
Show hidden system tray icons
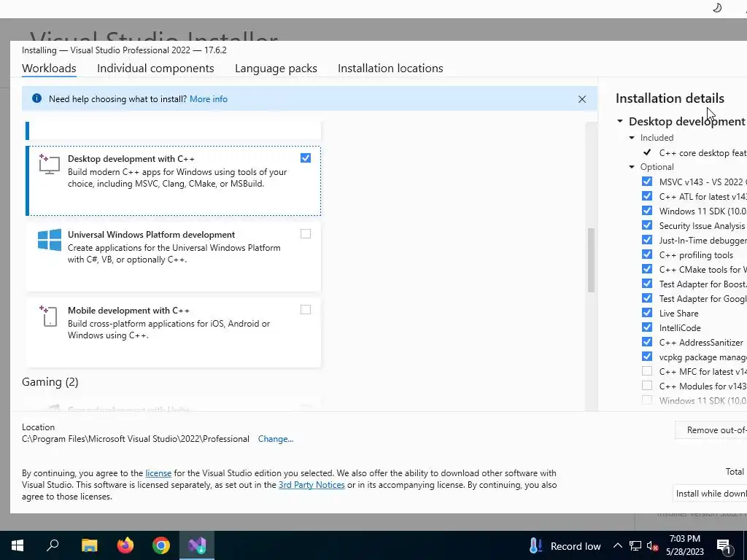(x=617, y=545)
